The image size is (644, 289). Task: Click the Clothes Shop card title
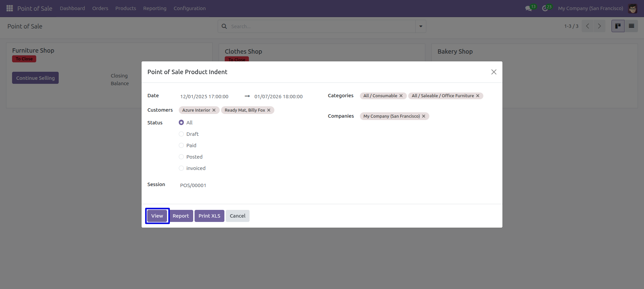coord(244,51)
